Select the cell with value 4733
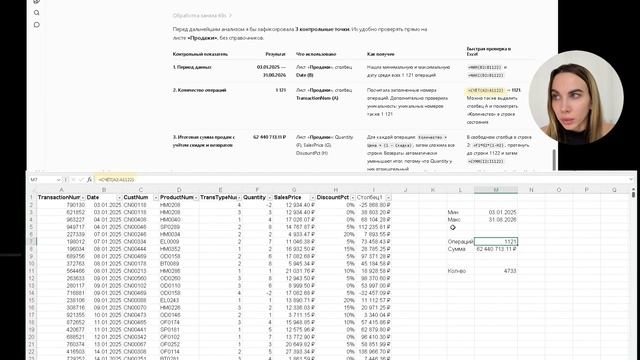The image size is (640, 360). [x=496, y=271]
